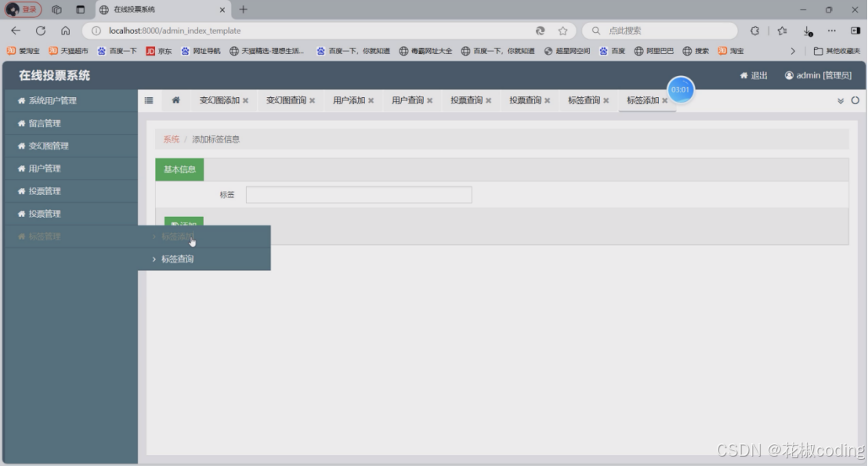Close the 用户添加 tab
The height and width of the screenshot is (466, 868).
(371, 101)
